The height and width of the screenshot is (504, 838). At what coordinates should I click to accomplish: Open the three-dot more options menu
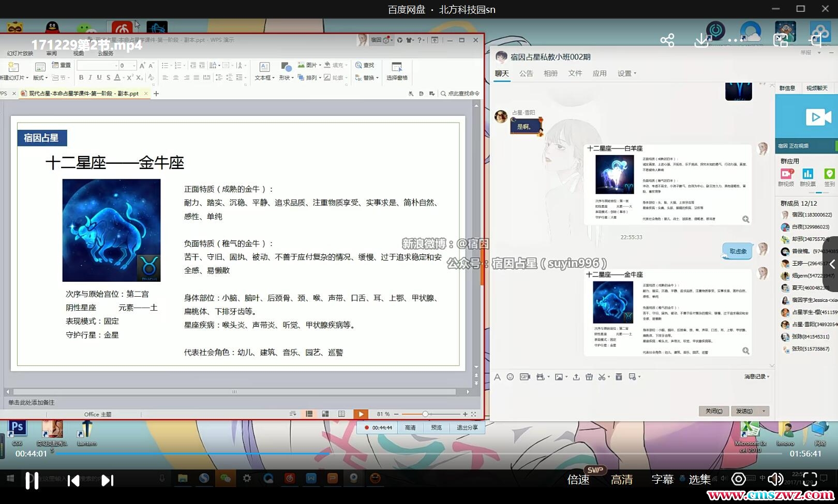click(x=733, y=40)
